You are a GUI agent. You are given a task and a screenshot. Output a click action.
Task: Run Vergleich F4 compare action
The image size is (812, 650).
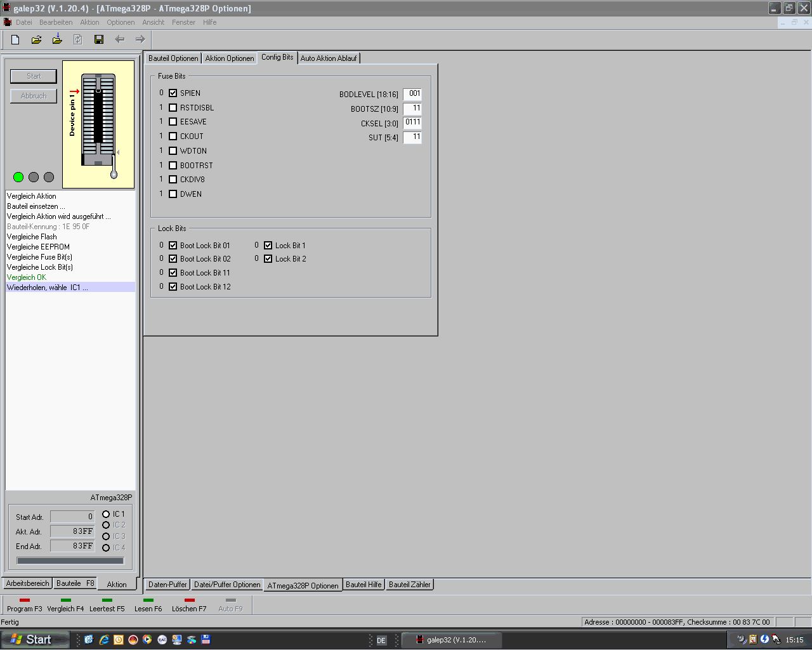click(x=65, y=605)
